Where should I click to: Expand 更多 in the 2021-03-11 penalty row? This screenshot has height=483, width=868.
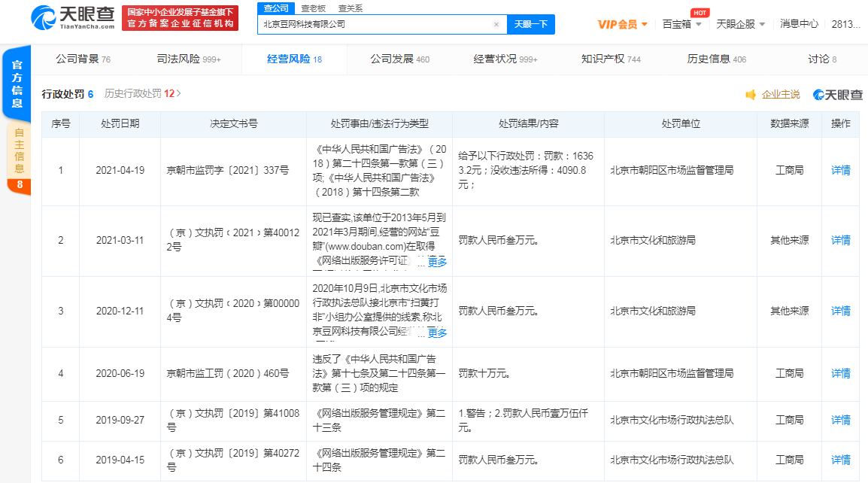[x=439, y=262]
